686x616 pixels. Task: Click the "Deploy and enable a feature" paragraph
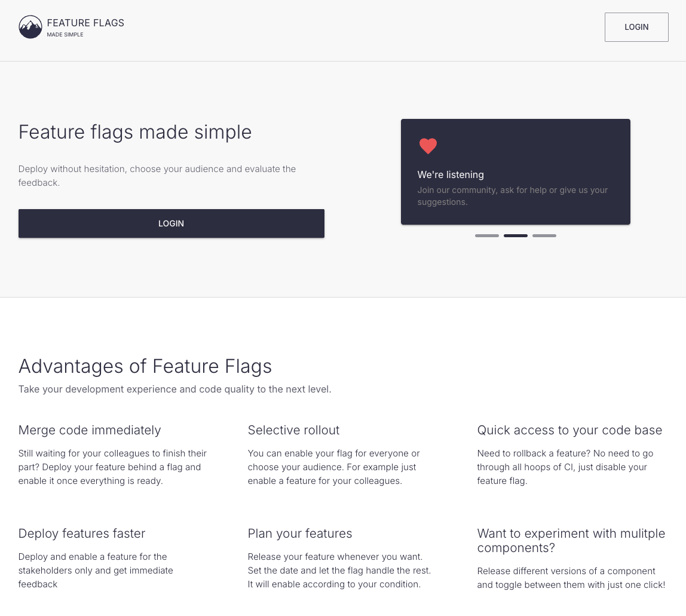coord(96,571)
